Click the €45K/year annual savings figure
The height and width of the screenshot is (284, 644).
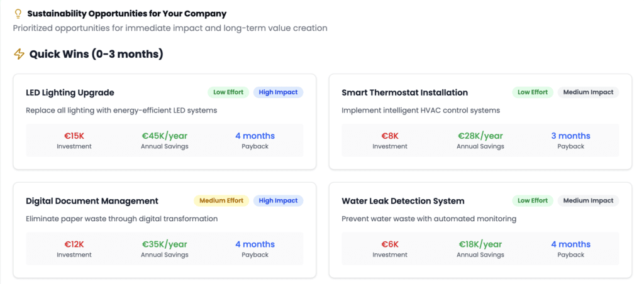pyautogui.click(x=164, y=136)
